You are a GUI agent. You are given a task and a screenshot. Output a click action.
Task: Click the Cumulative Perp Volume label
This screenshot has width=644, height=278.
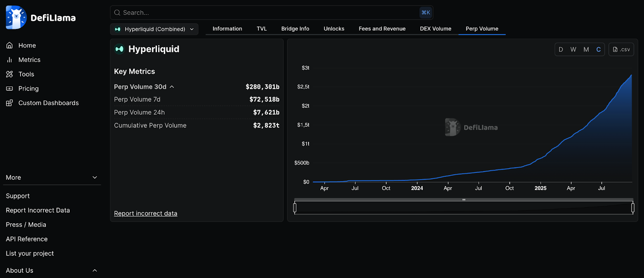[150, 126]
